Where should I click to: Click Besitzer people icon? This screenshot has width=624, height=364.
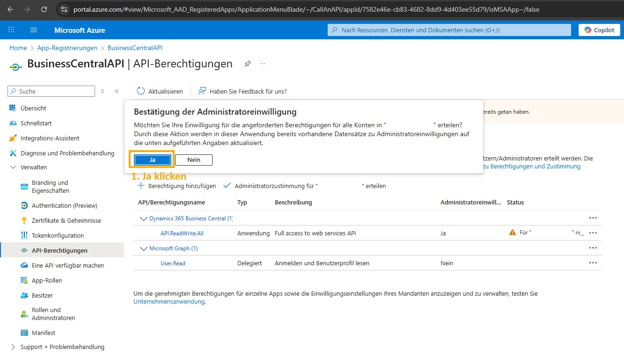(24, 295)
